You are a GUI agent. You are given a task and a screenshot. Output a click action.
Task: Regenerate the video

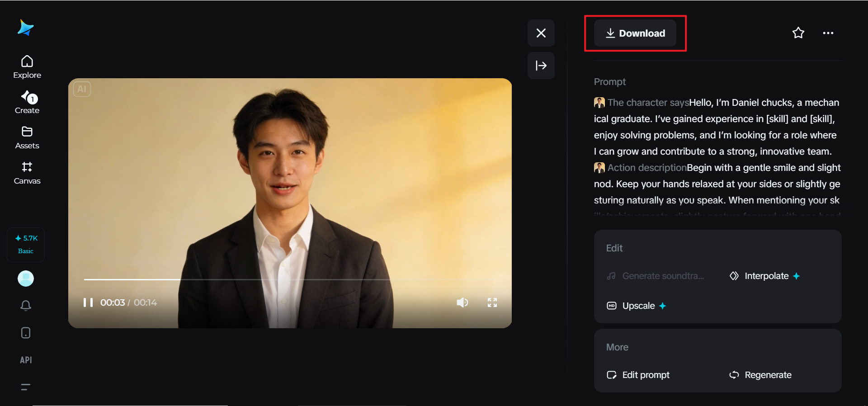[760, 375]
